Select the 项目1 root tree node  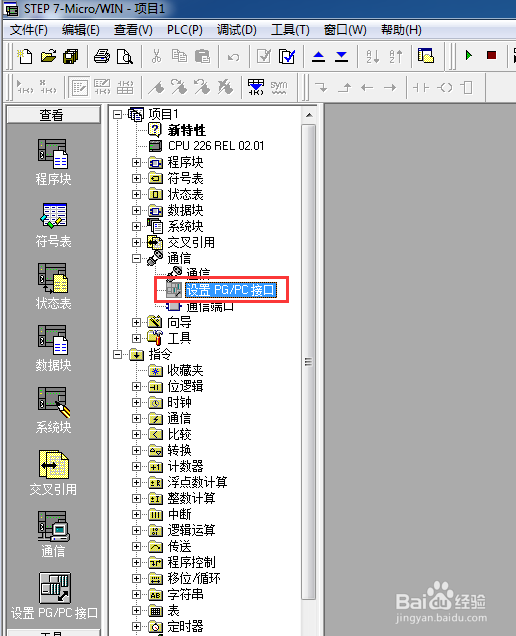pyautogui.click(x=163, y=114)
